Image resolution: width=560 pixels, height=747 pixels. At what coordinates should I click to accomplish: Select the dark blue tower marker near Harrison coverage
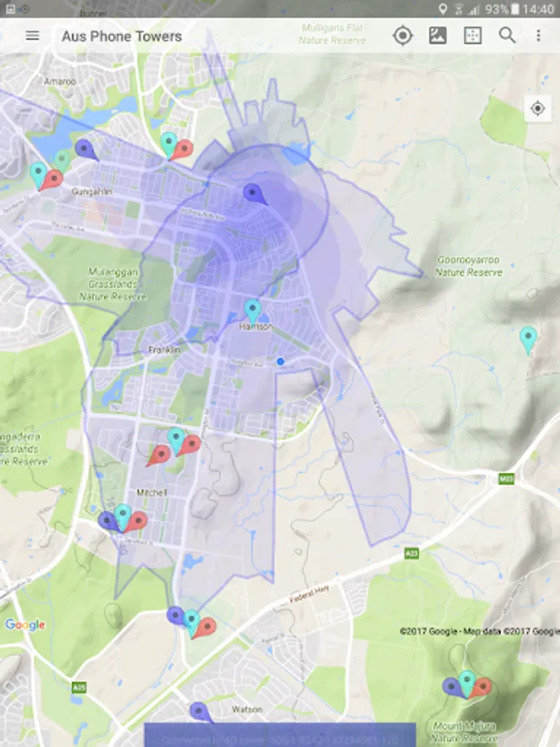254,193
